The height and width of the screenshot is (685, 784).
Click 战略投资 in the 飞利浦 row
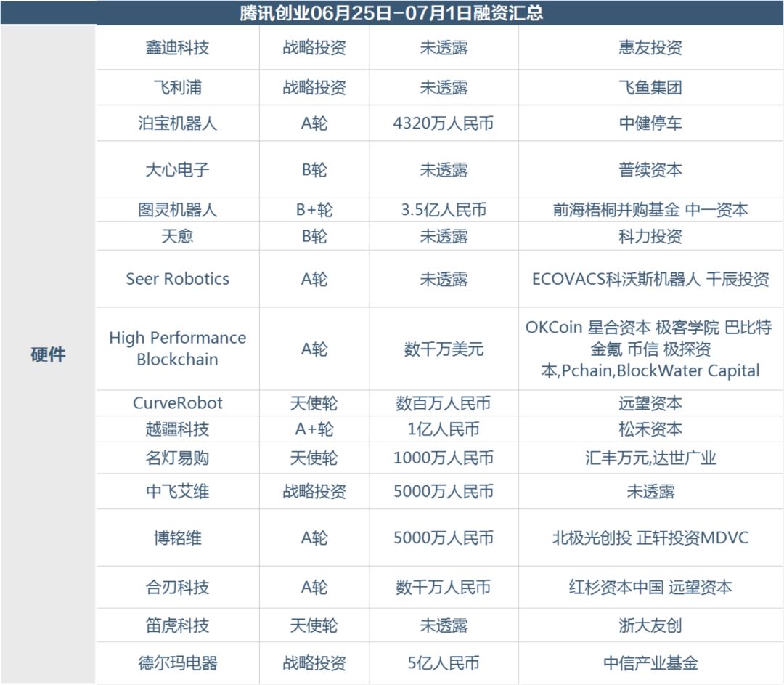(314, 88)
